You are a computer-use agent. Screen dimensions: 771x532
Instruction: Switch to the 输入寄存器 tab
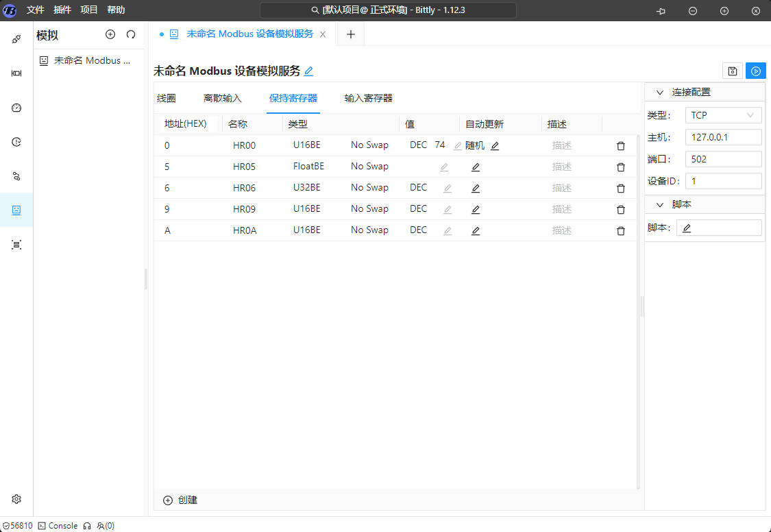coord(368,98)
